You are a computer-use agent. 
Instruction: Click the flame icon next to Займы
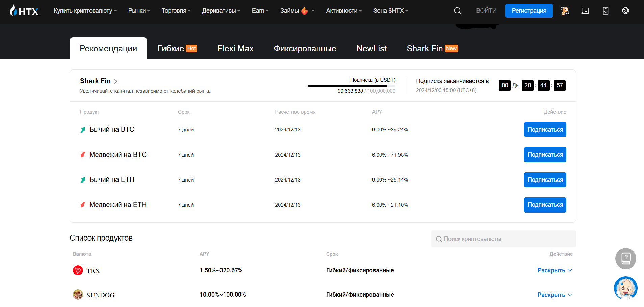[305, 11]
